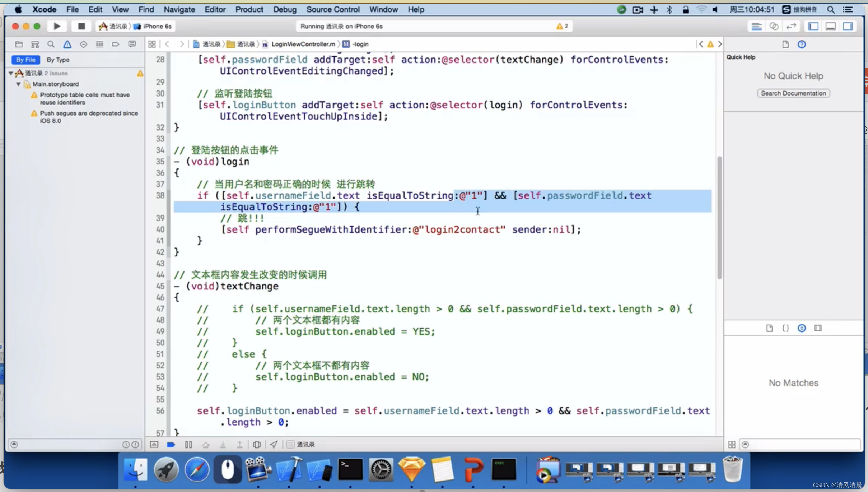Open the -login method jump bar dropdown

coord(356,44)
